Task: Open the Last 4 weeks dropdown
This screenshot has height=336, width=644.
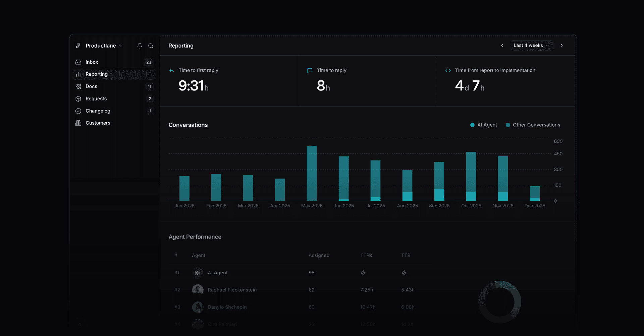Action: point(532,45)
